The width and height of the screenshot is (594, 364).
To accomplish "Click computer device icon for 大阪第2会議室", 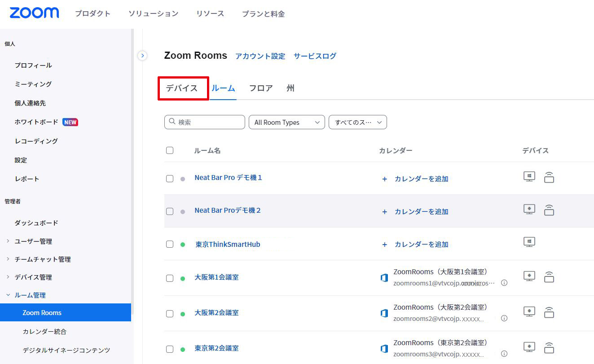I will [x=529, y=311].
